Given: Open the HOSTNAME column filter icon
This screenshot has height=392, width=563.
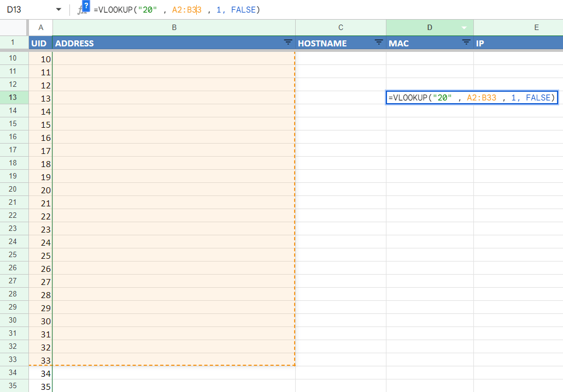Looking at the screenshot, I should click(378, 43).
